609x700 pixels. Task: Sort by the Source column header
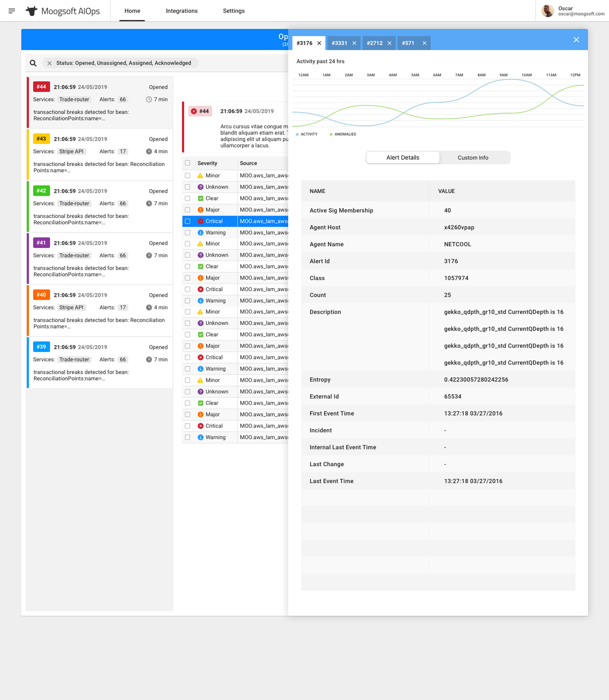pyautogui.click(x=248, y=163)
